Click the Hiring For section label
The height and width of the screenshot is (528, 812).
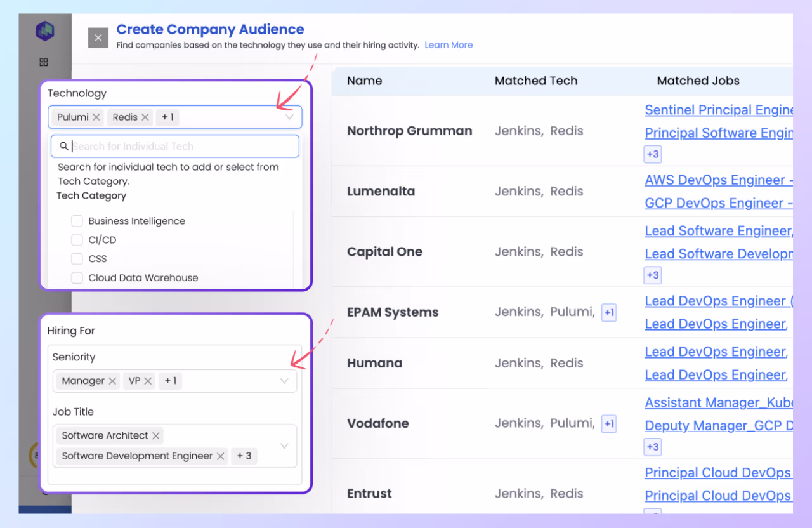tap(71, 331)
